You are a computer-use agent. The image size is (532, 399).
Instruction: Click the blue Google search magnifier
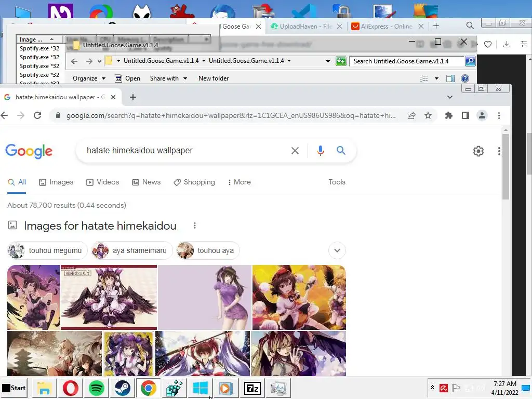[341, 150]
